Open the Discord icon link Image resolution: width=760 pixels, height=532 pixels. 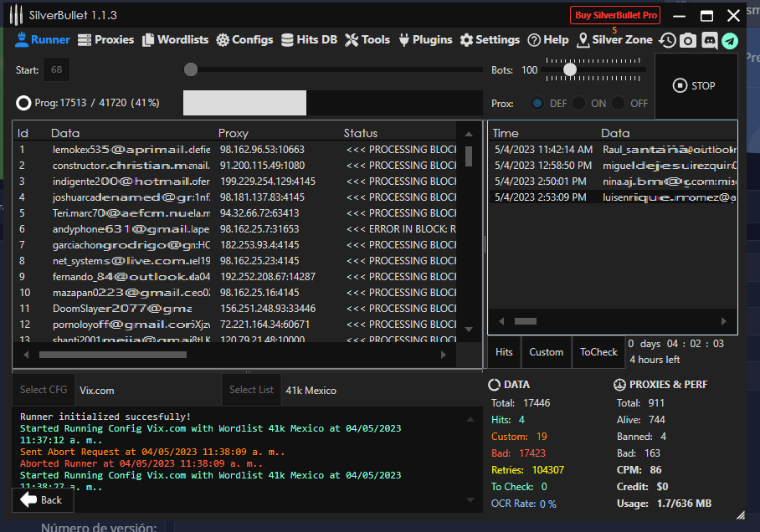(x=709, y=40)
